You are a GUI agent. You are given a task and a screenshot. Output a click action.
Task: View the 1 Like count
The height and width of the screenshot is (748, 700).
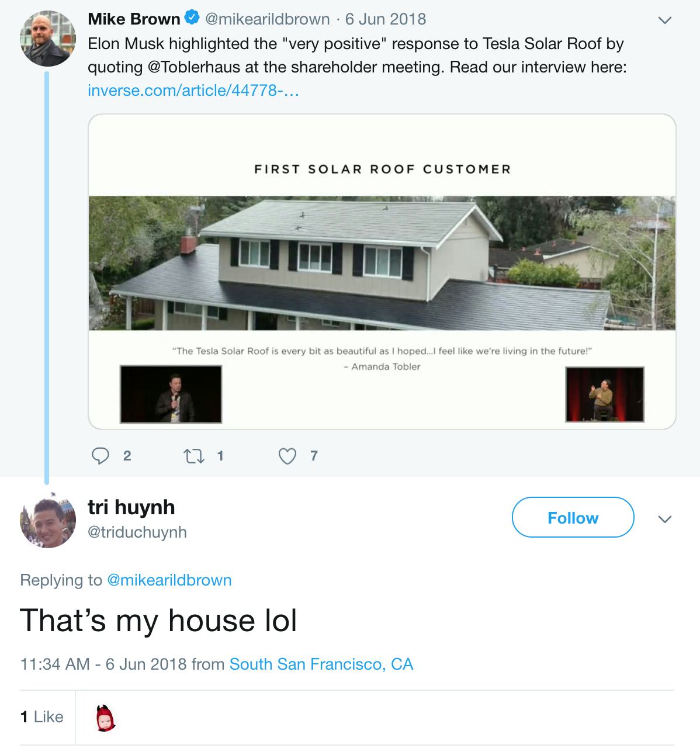pyautogui.click(x=41, y=717)
